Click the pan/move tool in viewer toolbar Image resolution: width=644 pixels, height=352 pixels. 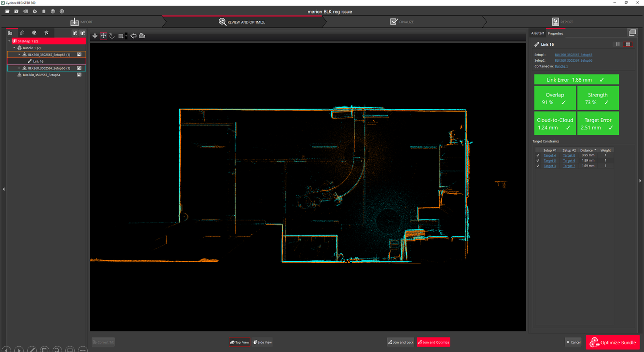click(x=103, y=36)
